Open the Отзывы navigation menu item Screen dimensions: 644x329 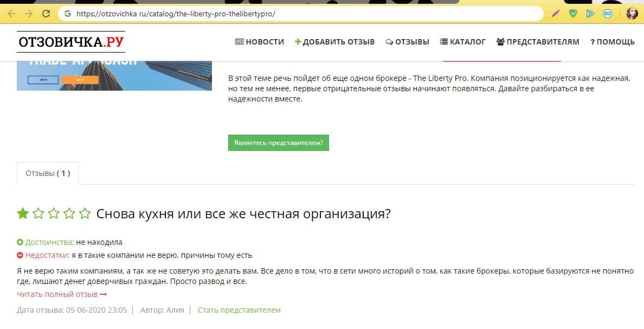(407, 42)
